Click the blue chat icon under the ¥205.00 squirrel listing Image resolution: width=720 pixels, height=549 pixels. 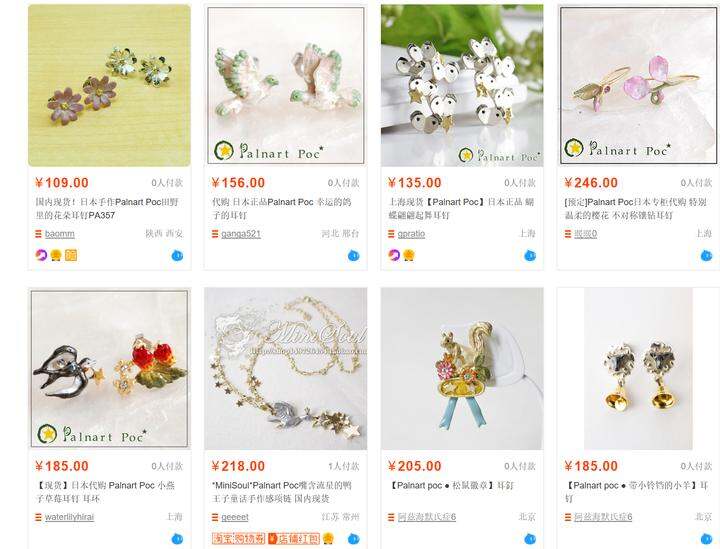(x=530, y=539)
